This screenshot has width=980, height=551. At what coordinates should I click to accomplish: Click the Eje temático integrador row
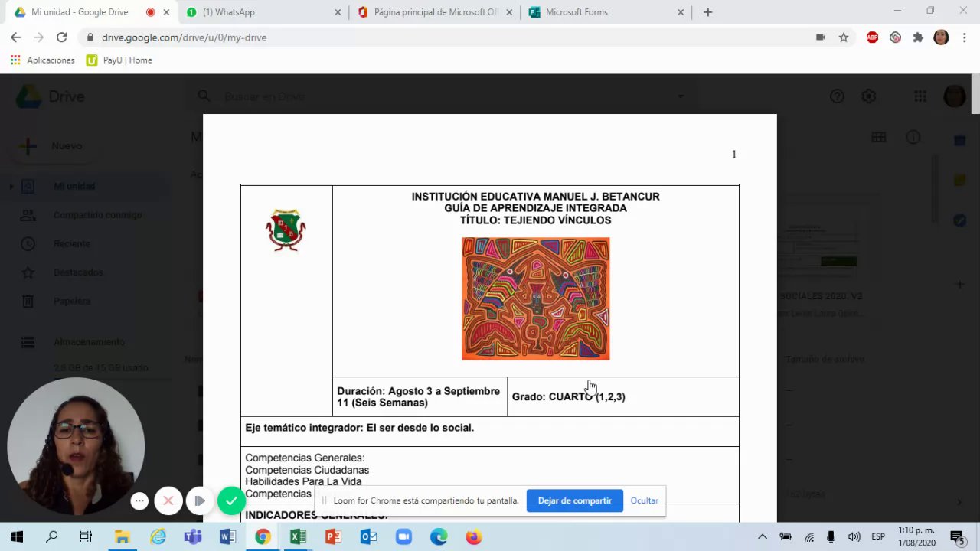490,431
